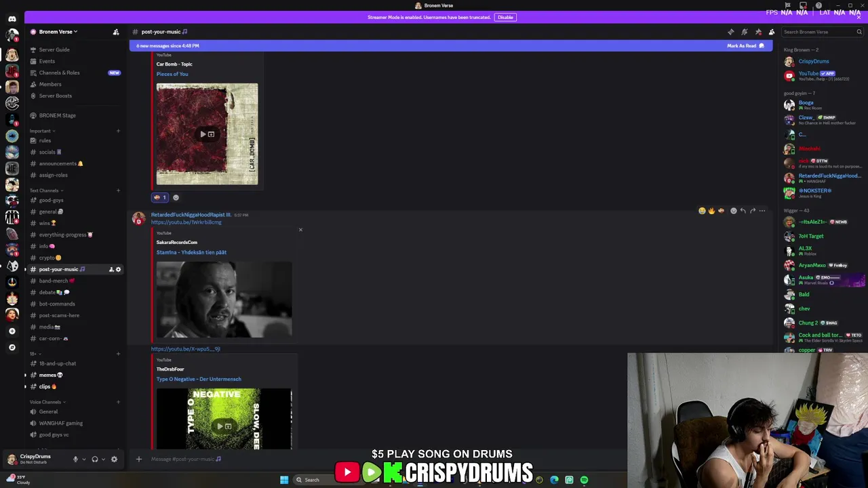868x488 pixels.
Task: Toggle reaction with count 1 on Car Bomb post
Action: coord(160,197)
